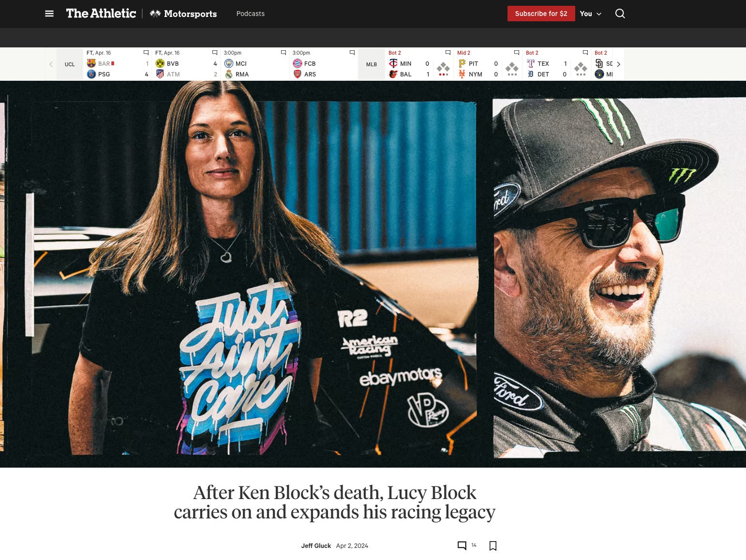746x560 pixels.
Task: Open the article comments icon showing 14
Action: pos(462,545)
